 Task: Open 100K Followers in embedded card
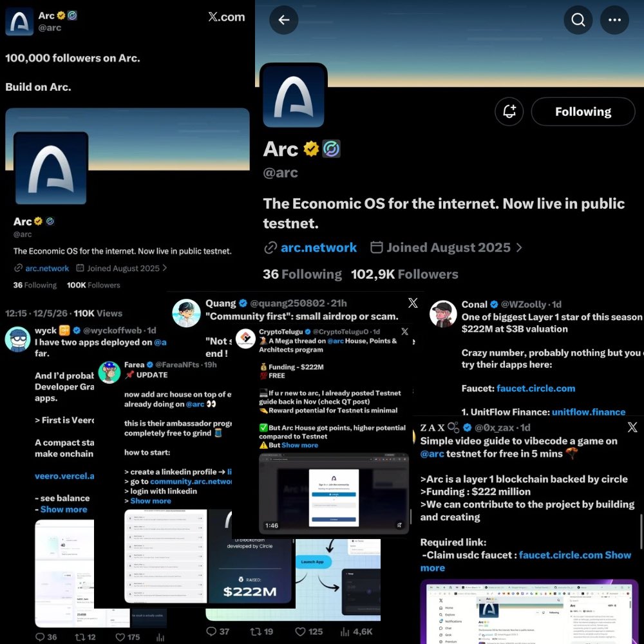coord(93,285)
